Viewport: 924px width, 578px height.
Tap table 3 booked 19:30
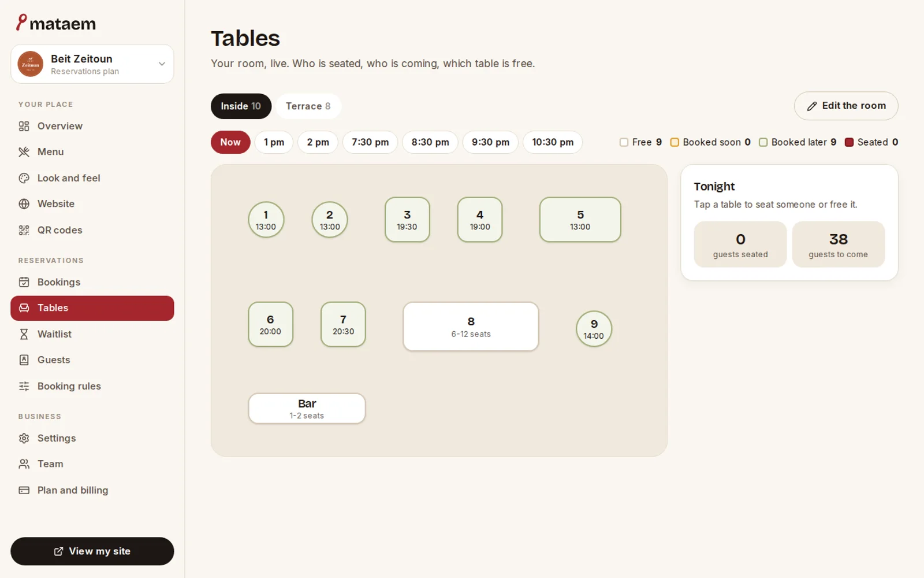pos(407,220)
